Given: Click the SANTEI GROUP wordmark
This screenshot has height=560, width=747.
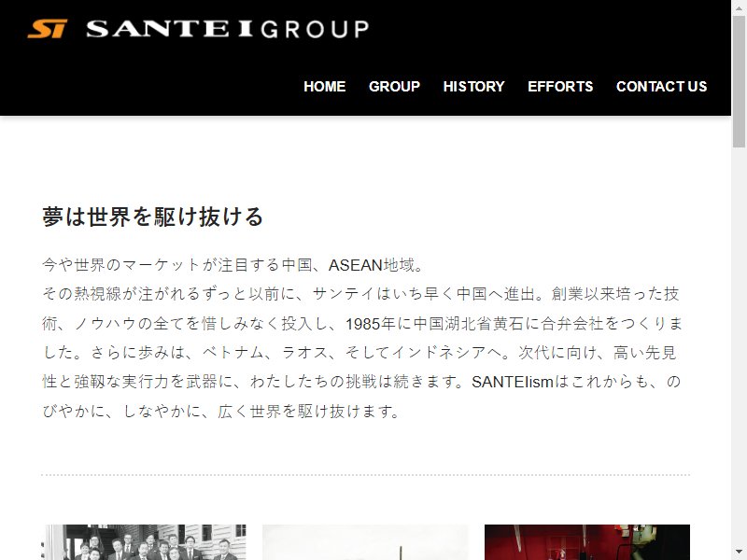Looking at the screenshot, I should 228,29.
